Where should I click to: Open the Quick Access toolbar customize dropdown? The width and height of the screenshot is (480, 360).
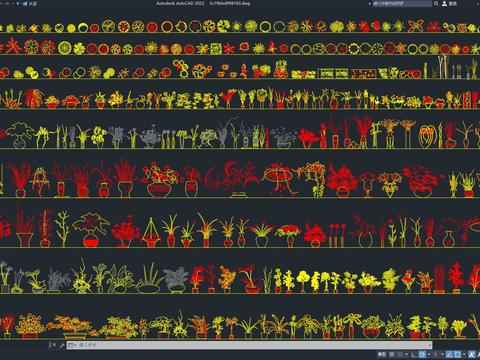(18, 4)
